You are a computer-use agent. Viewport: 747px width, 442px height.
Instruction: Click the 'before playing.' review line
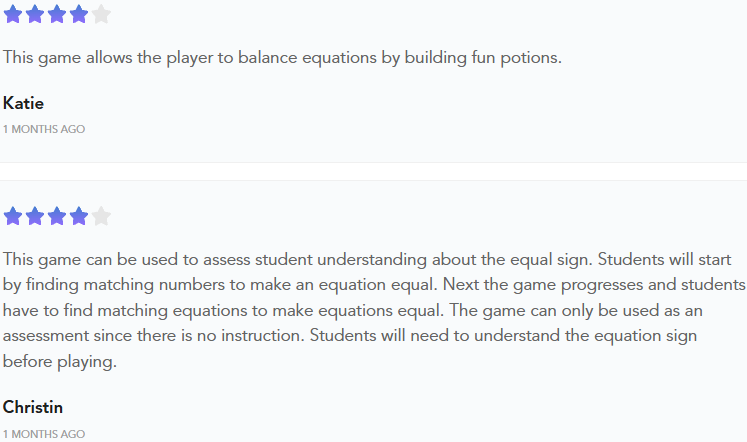tap(60, 362)
